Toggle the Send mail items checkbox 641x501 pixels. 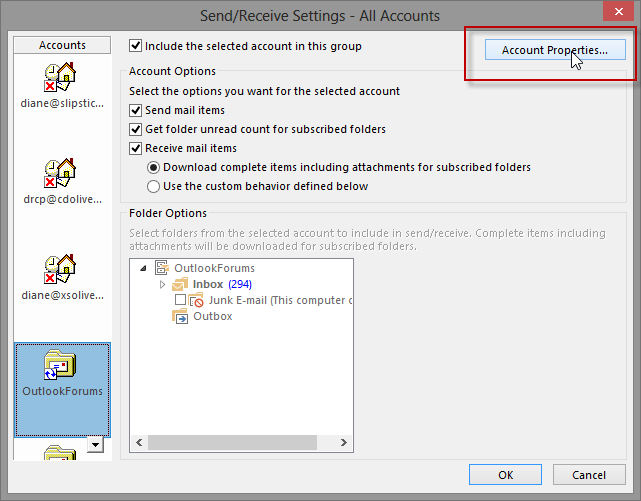[x=136, y=110]
